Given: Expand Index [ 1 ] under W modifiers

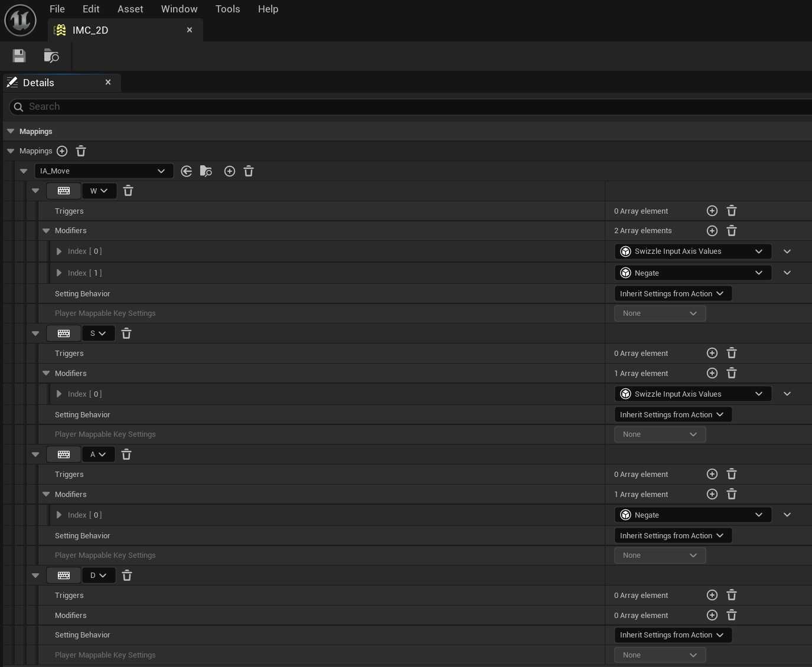Looking at the screenshot, I should [59, 273].
